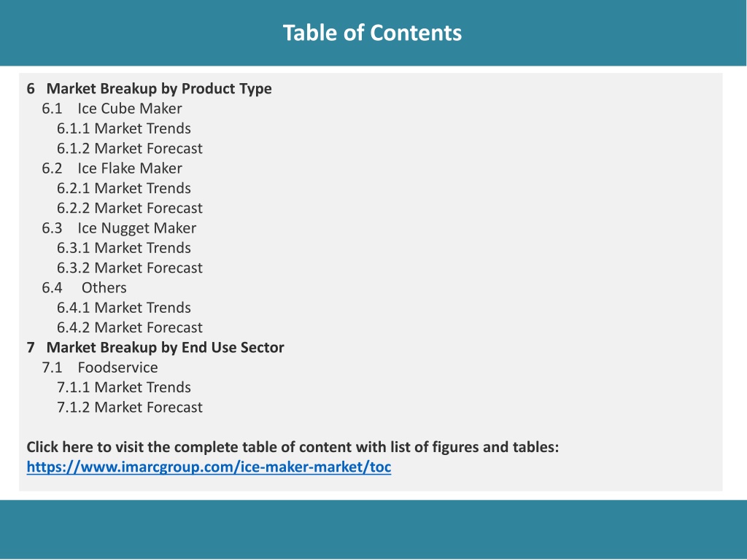The image size is (747, 560).
Task: Click the 7.1.1 Market Trends line
Action: tap(124, 388)
